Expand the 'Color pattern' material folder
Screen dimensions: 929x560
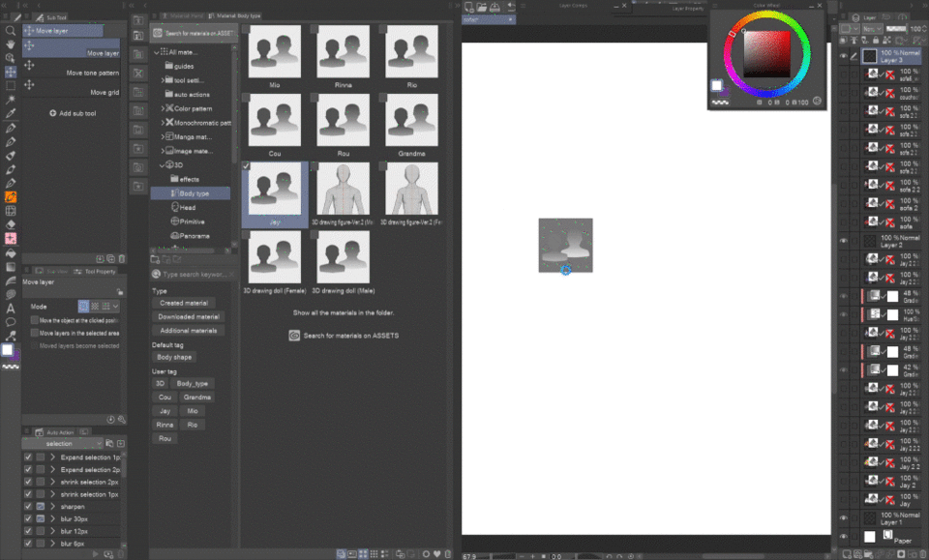[x=163, y=108]
